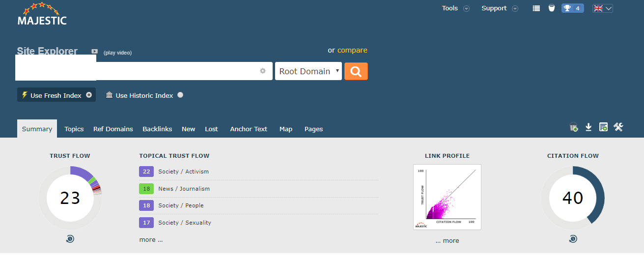View Trust Flow history clock icon
This screenshot has height=259, width=644.
[x=70, y=239]
